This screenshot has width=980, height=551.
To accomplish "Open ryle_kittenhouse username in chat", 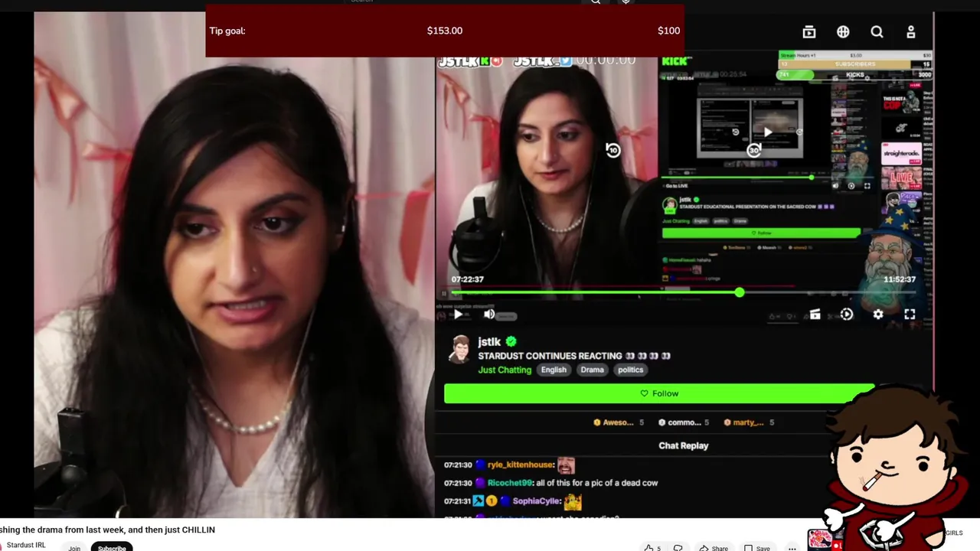I will coord(521,465).
